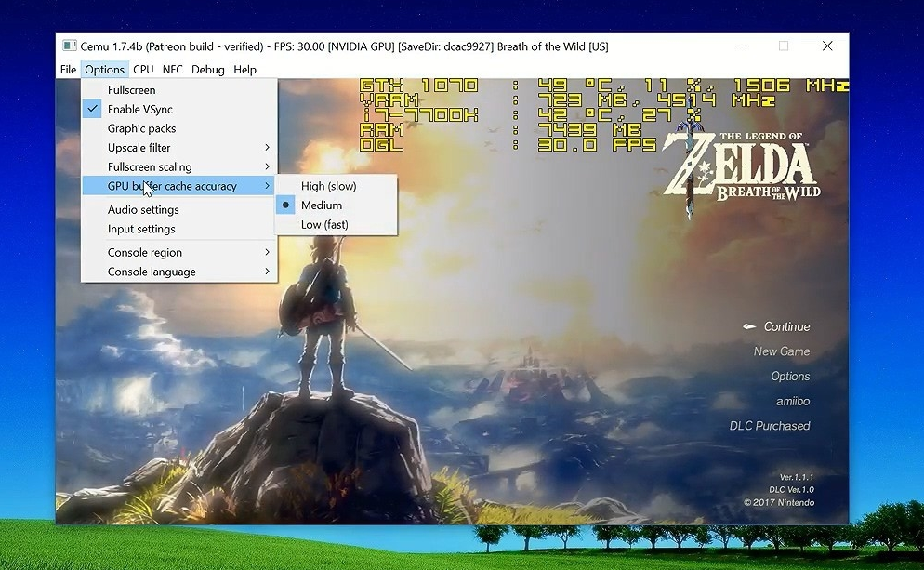The image size is (924, 570).
Task: Select Medium buffer cache accuracy option
Action: point(322,205)
